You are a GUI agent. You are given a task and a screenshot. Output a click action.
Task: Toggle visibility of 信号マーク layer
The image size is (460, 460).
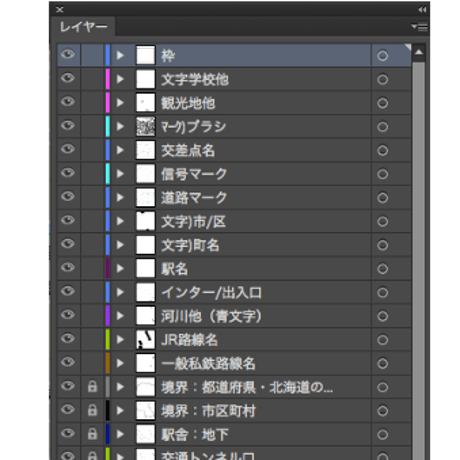click(68, 173)
